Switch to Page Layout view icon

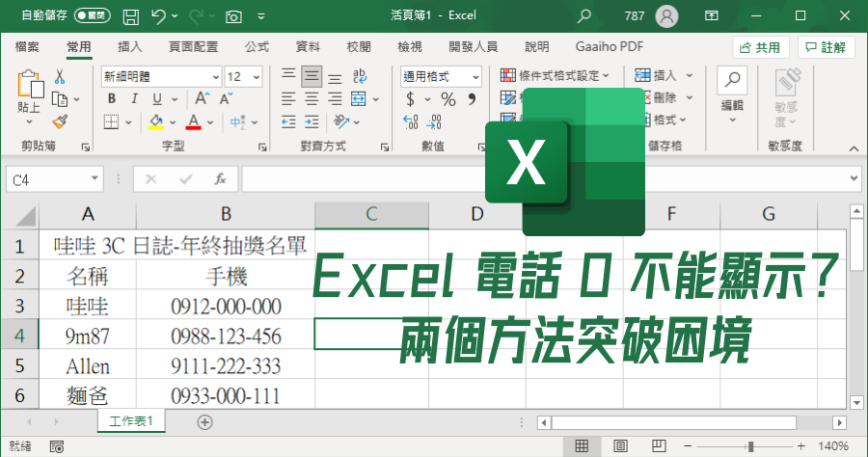[620, 446]
